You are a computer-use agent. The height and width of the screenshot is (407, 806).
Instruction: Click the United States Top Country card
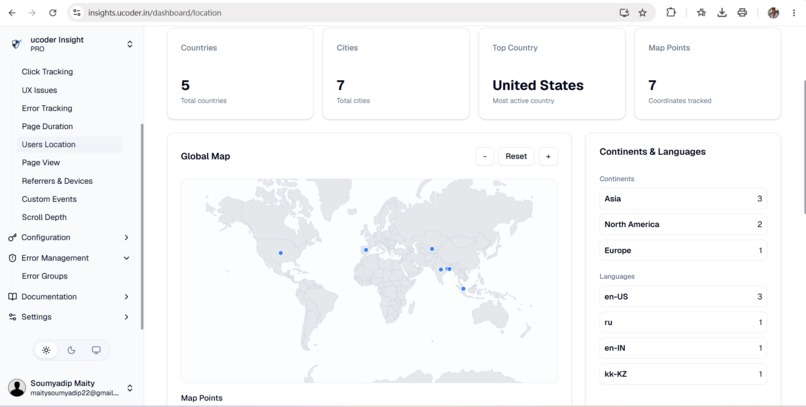[x=552, y=73]
